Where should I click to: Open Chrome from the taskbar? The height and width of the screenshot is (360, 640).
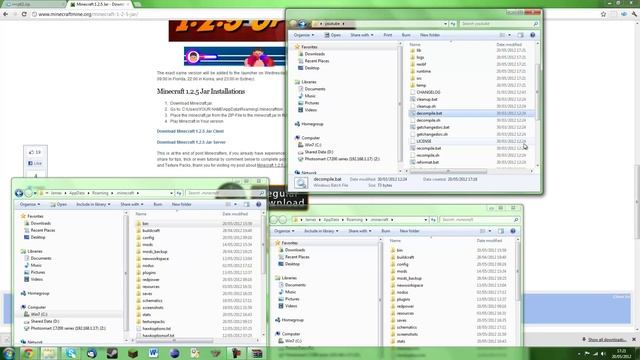pos(28,353)
